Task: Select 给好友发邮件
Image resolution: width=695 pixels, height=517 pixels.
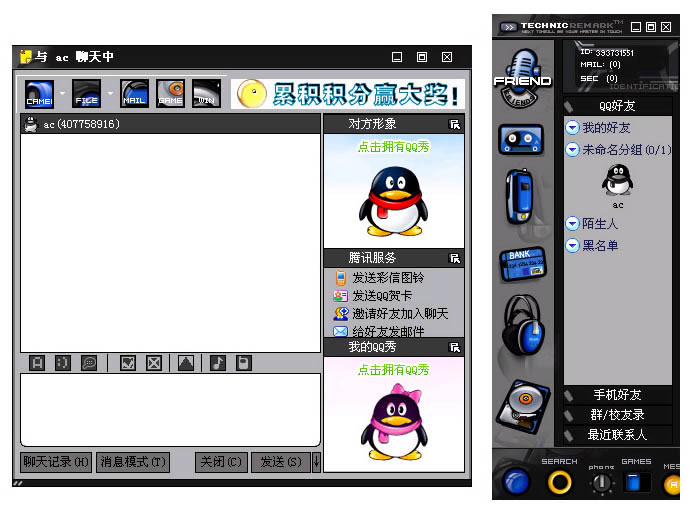Action: 379,331
